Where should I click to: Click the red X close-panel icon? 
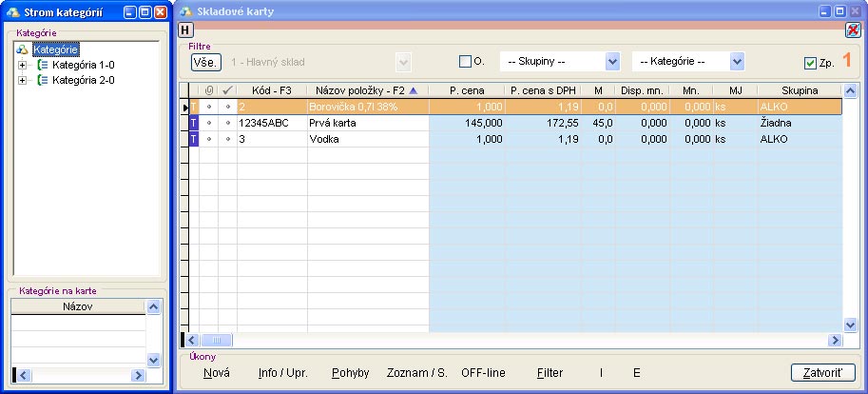point(853,30)
